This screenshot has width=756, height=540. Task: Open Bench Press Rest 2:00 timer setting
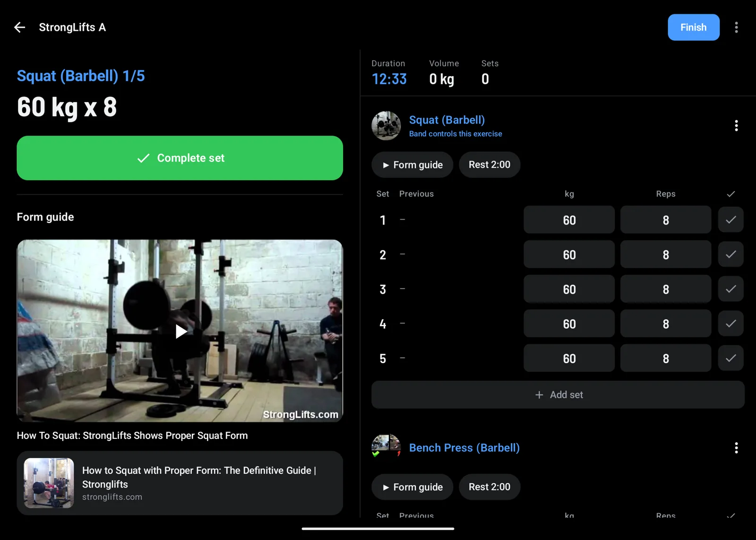point(490,487)
